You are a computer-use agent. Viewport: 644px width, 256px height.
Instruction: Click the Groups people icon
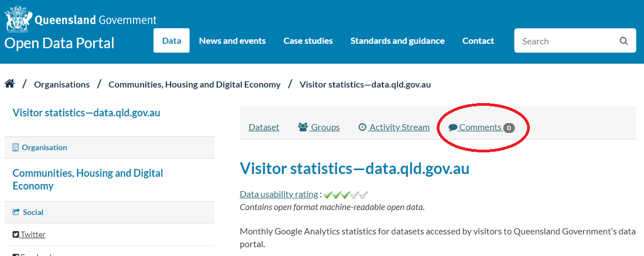[303, 127]
